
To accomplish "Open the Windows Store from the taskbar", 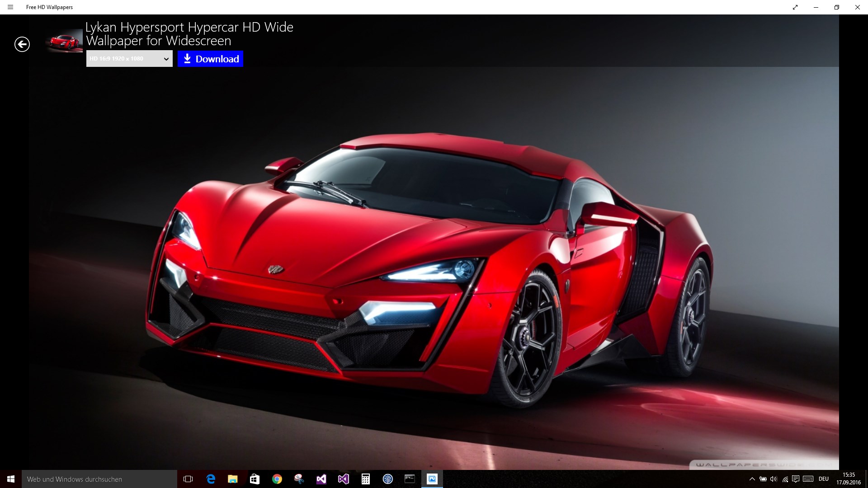I will point(255,479).
